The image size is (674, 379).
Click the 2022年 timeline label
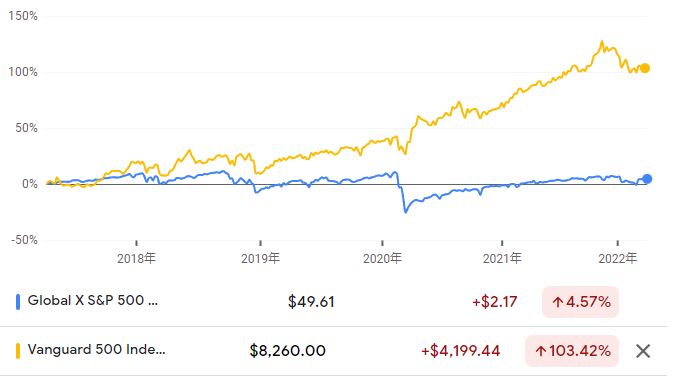(x=618, y=258)
